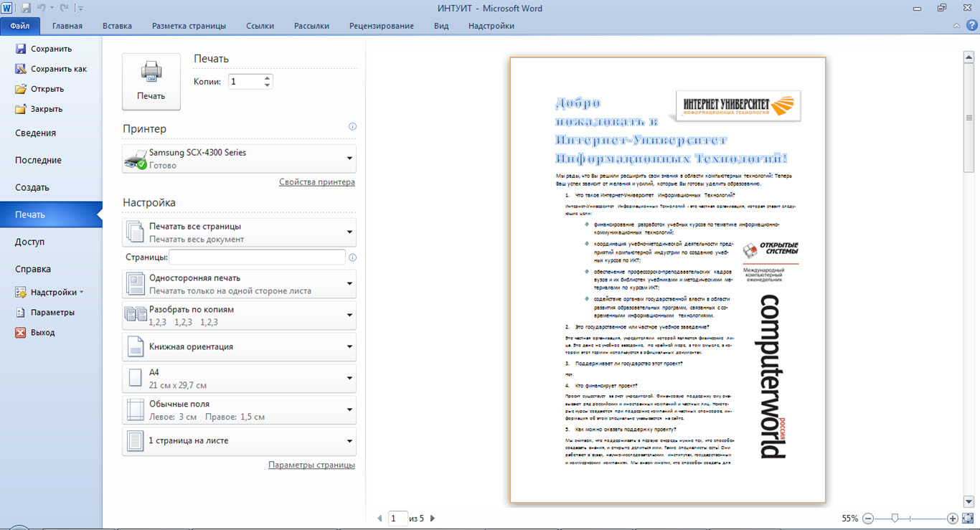Click the info icon beside Страницы field
Viewport: 980px width, 530px height.
[352, 257]
